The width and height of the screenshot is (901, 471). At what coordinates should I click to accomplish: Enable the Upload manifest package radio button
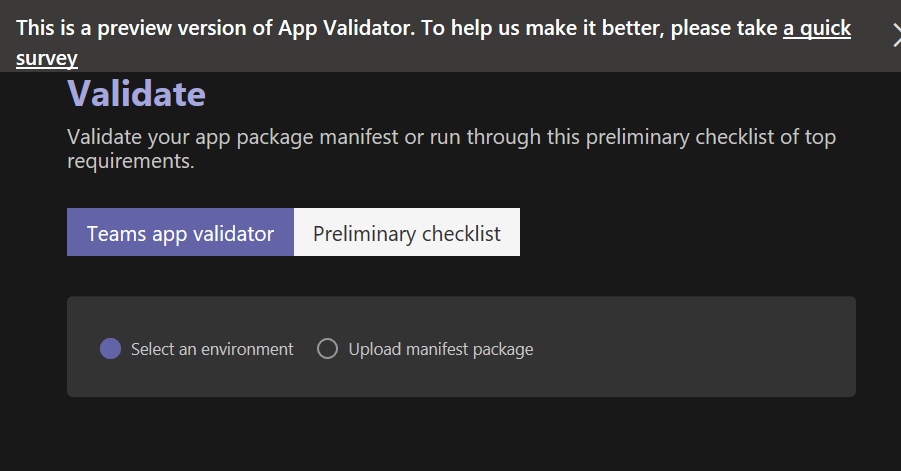coord(327,349)
